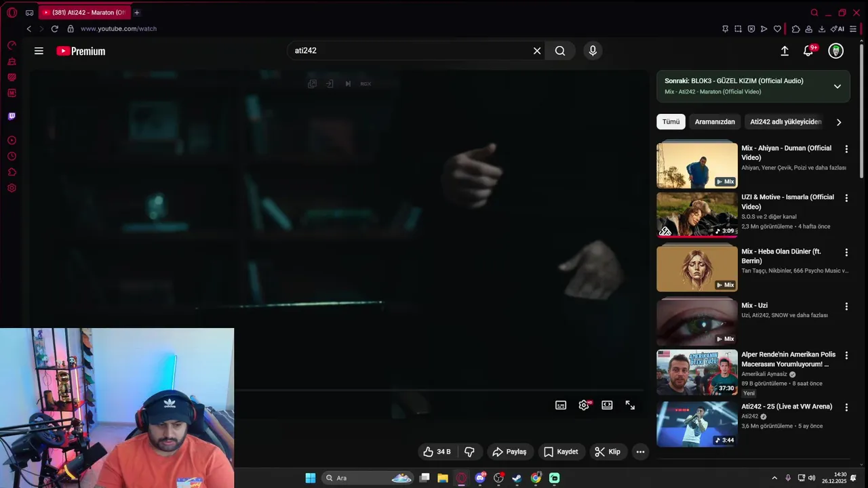Add page to bookmarks heart icon
Image resolution: width=868 pixels, height=488 pixels.
[x=777, y=29]
